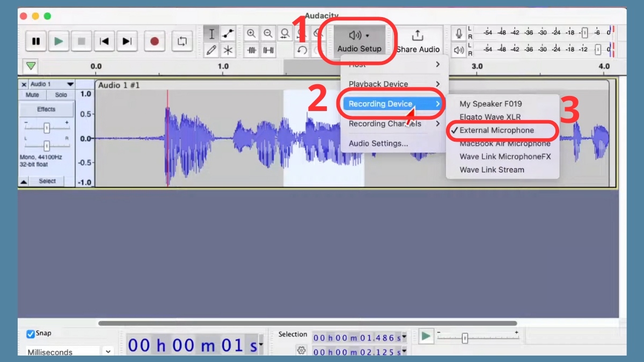Select the Draw (pencil) tool

(211, 50)
